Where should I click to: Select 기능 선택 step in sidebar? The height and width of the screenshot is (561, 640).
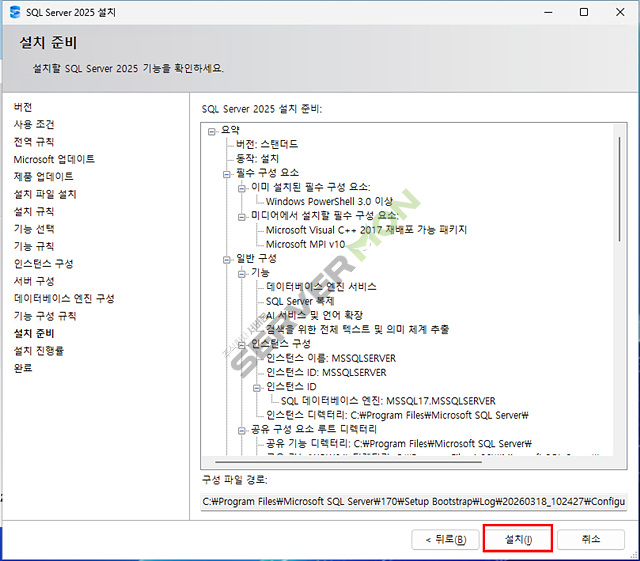(x=34, y=229)
